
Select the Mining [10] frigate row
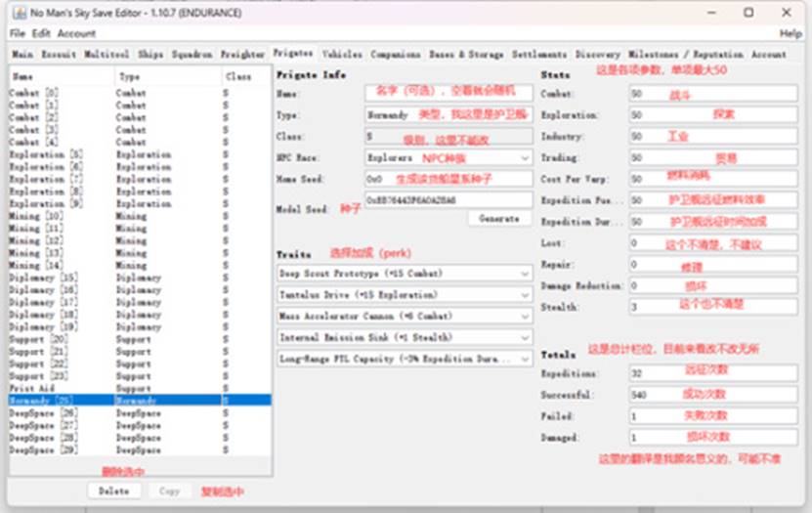(x=140, y=216)
